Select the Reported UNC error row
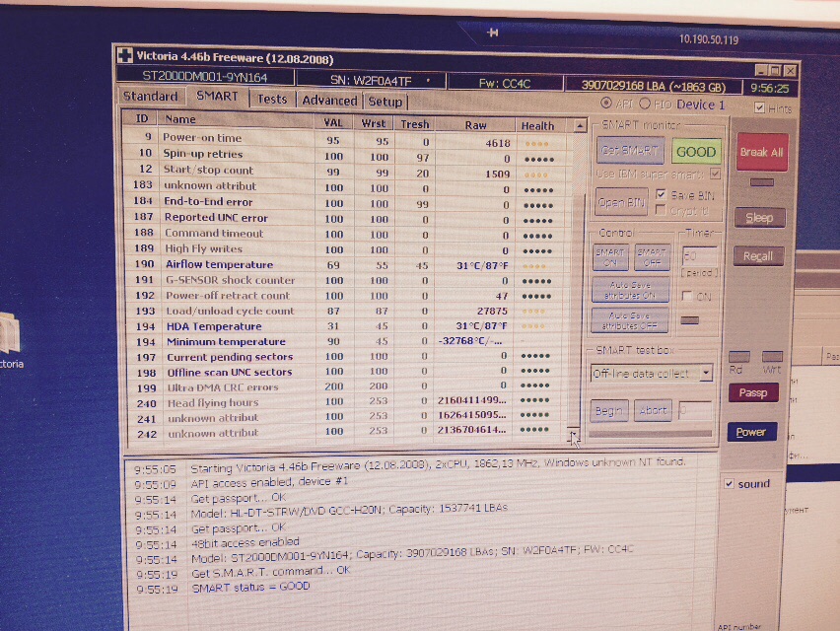 click(x=347, y=219)
